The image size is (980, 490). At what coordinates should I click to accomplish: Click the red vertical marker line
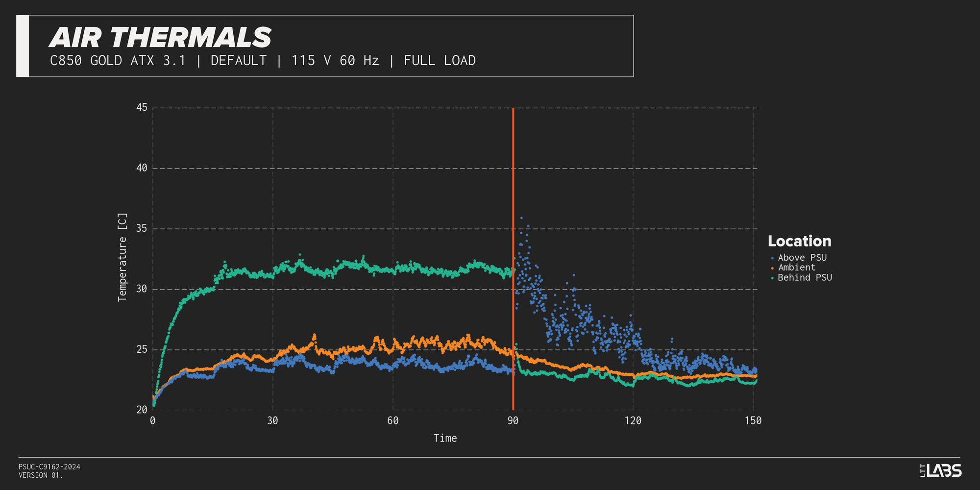pyautogui.click(x=513, y=196)
